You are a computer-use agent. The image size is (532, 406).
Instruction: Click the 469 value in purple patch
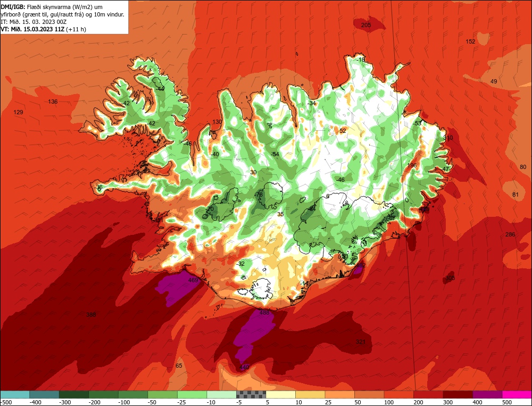pos(193,280)
